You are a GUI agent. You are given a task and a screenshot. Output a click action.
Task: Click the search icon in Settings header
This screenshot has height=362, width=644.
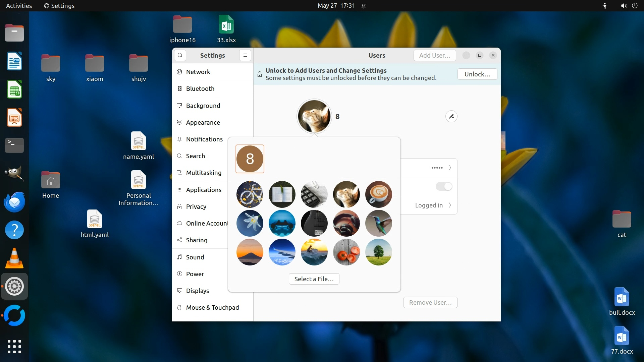[180, 55]
